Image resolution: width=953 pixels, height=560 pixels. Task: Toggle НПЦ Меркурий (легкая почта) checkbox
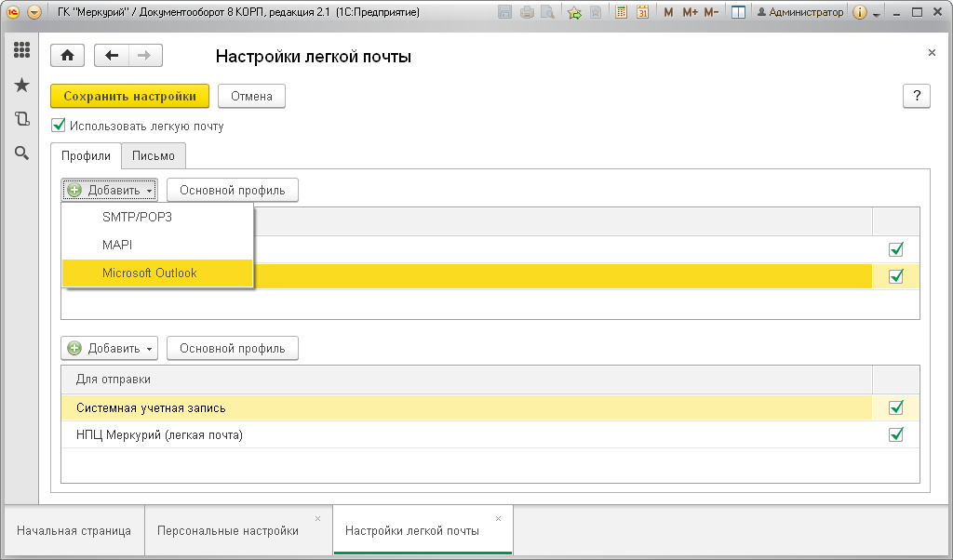896,434
